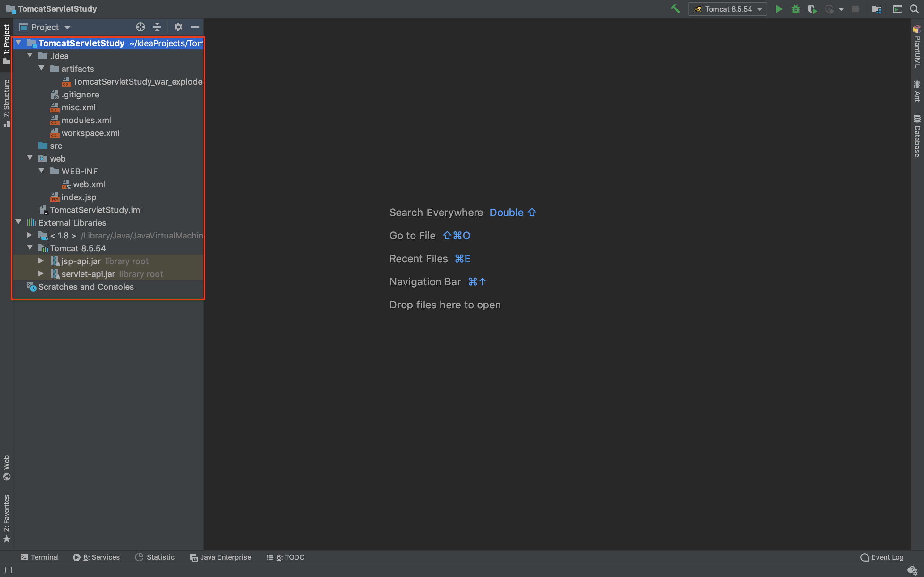Toggle tool window bars icon in status bar
This screenshot has width=924, height=577.
click(8, 570)
